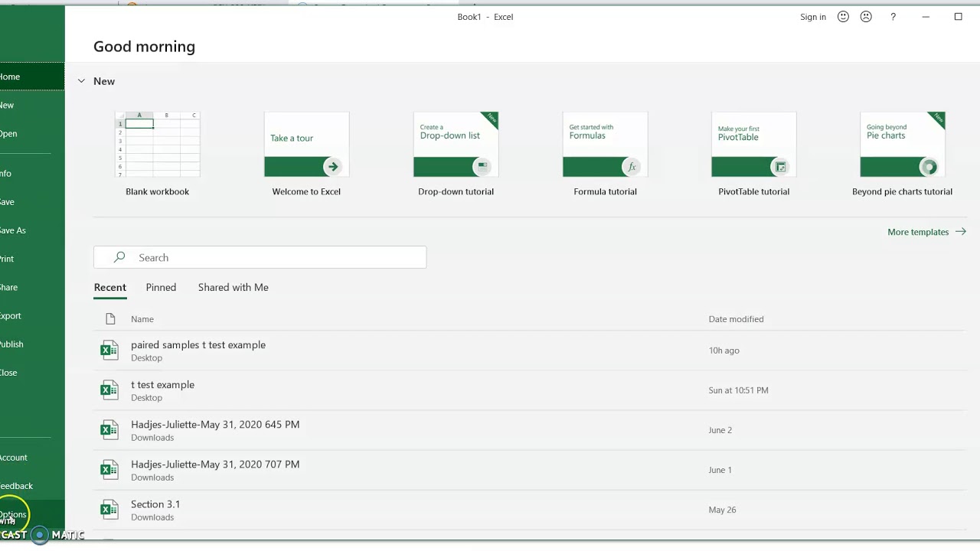The image size is (980, 551).
Task: Select Publish in the Backstage sidebar
Action: tap(32, 344)
